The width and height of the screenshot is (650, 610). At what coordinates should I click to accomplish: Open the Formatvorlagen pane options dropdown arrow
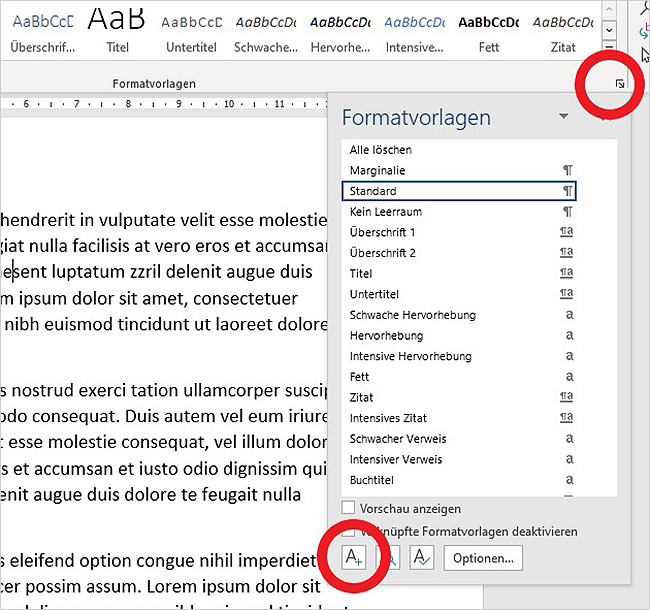tap(563, 117)
